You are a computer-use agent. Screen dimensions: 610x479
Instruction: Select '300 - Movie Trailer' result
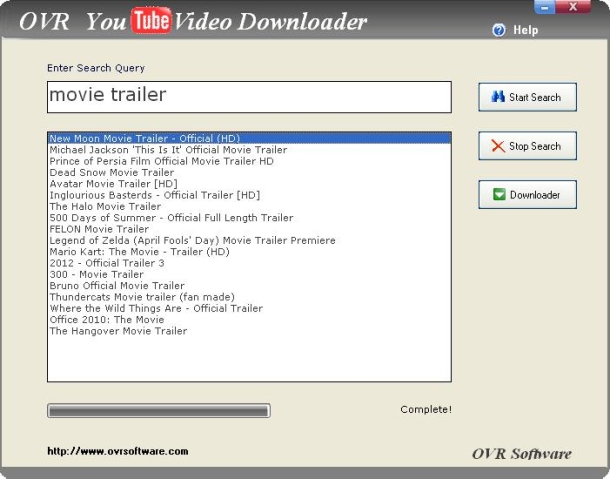[x=249, y=274]
